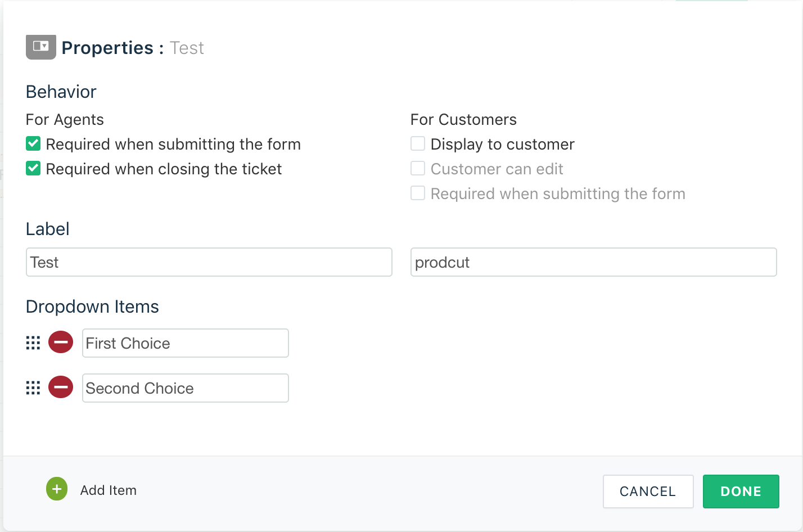This screenshot has width=803, height=532.
Task: Remove the Second Choice dropdown item
Action: coord(61,387)
